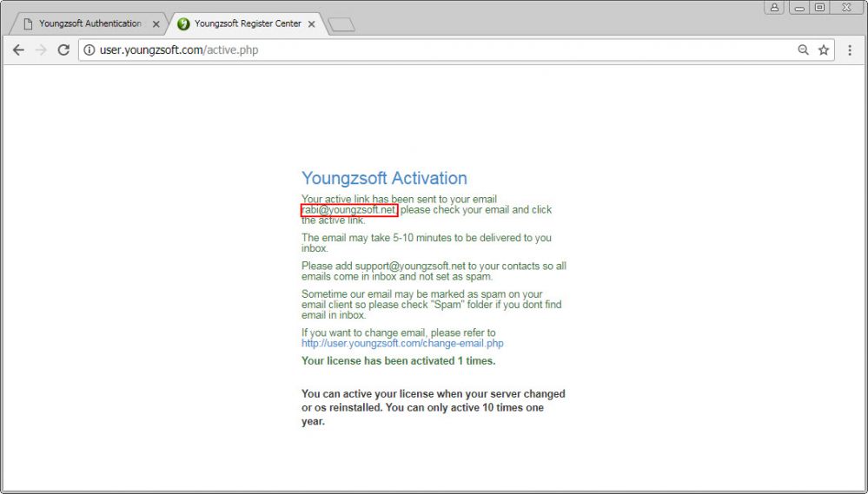Image resolution: width=868 pixels, height=494 pixels.
Task: Bookmark this page with the star
Action: tap(824, 50)
